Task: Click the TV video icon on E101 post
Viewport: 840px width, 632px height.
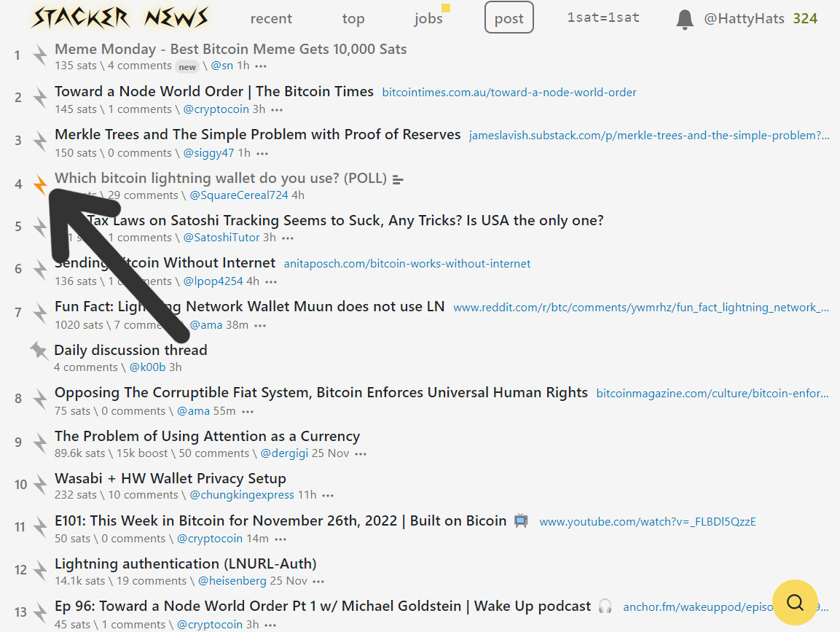Action: pyautogui.click(x=521, y=520)
